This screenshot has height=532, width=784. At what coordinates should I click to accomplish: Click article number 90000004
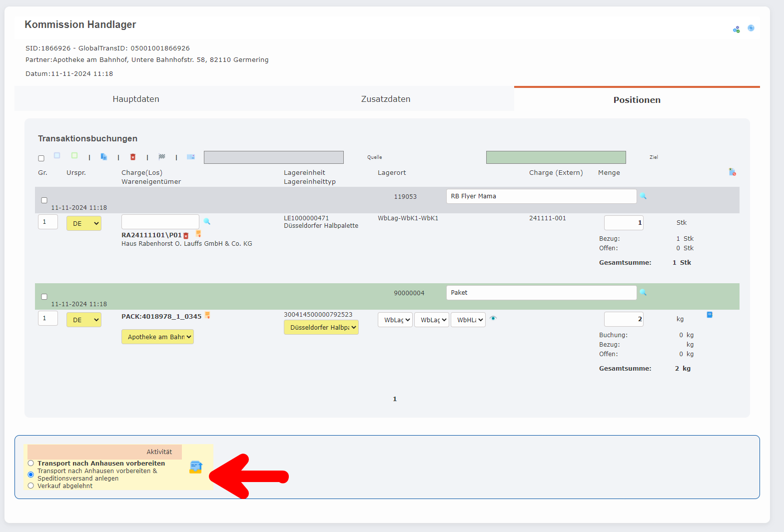[409, 293]
